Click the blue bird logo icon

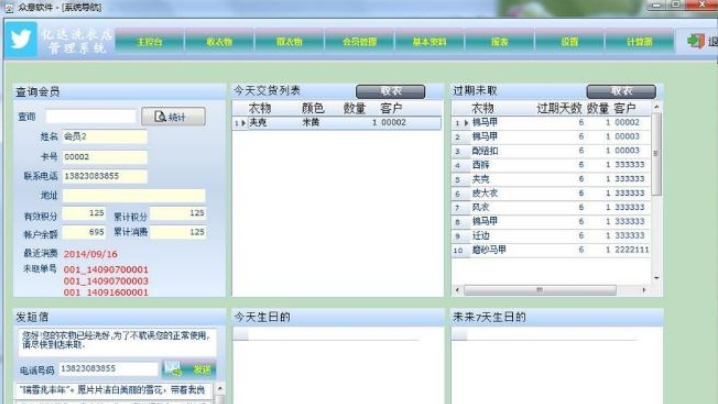(x=21, y=39)
